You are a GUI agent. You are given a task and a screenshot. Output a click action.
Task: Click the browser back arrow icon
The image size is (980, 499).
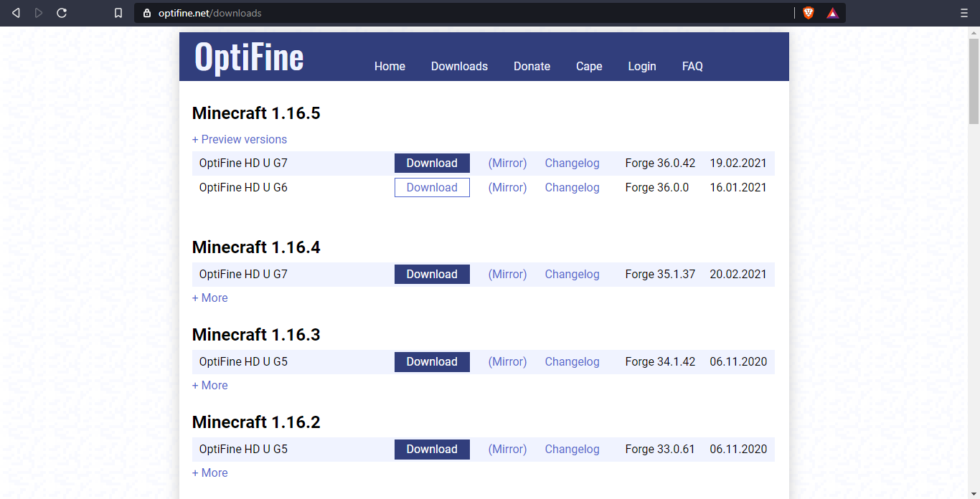pyautogui.click(x=16, y=13)
